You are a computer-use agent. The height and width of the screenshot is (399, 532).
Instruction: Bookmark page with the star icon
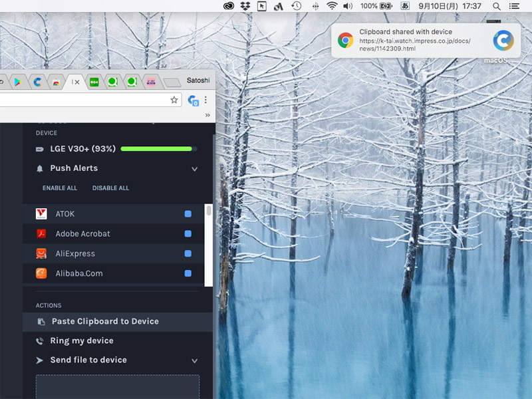174,100
